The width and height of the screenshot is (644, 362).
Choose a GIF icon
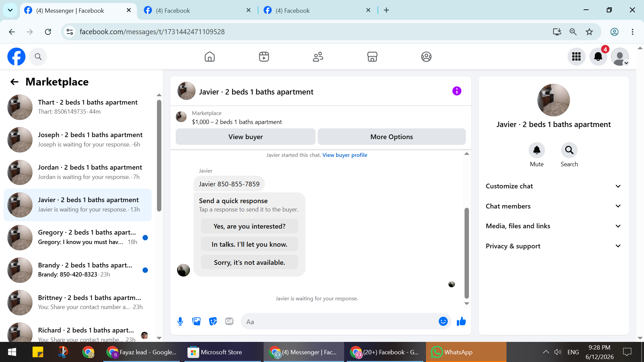229,321
